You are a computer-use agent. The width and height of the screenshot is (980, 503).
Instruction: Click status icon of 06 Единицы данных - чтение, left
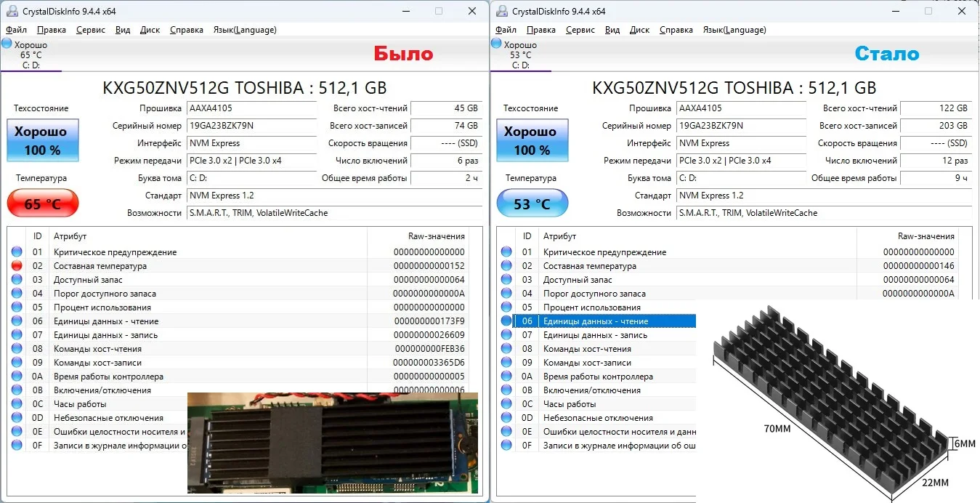point(17,321)
